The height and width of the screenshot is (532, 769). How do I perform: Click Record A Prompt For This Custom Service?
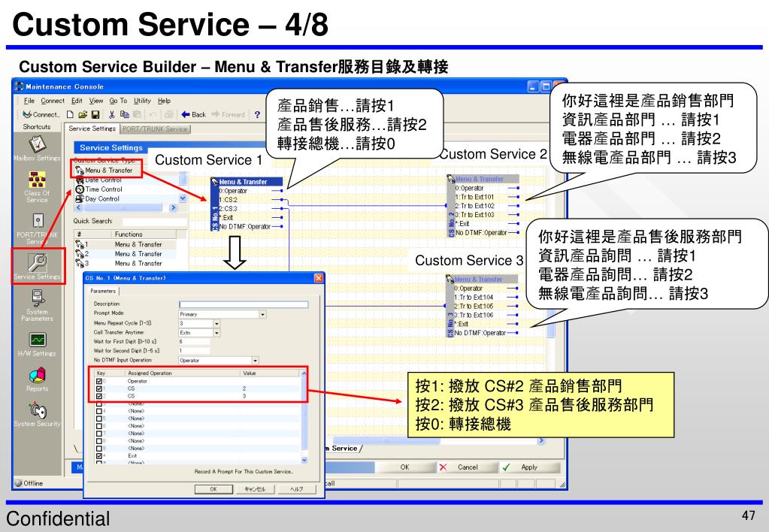[244, 472]
